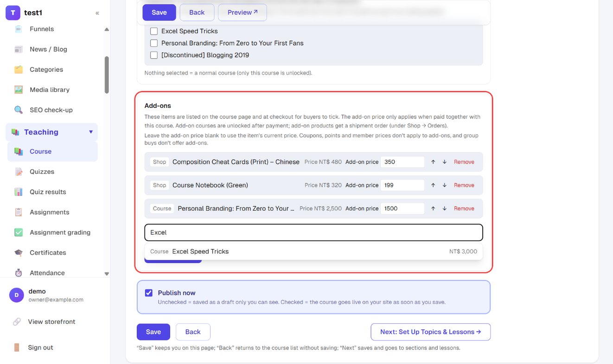Tick the [Discontinued] Blogging 2019 checkbox

coord(154,55)
